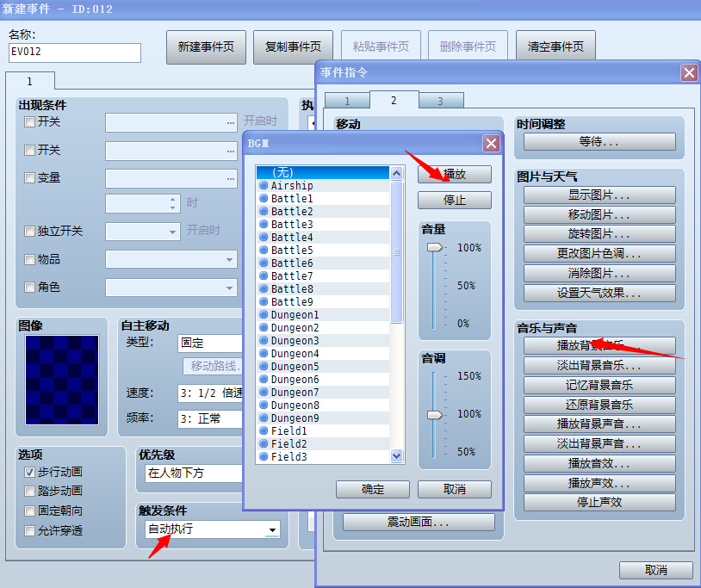Screen dimensions: 701x588
Task: Click the blue music icon beside Battle5
Action: click(264, 251)
